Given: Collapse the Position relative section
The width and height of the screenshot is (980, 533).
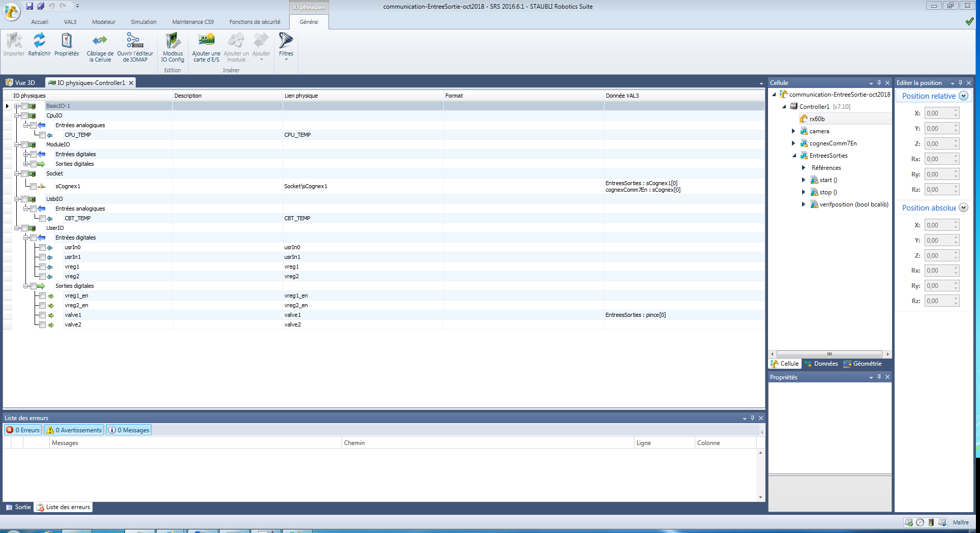Looking at the screenshot, I should click(963, 96).
